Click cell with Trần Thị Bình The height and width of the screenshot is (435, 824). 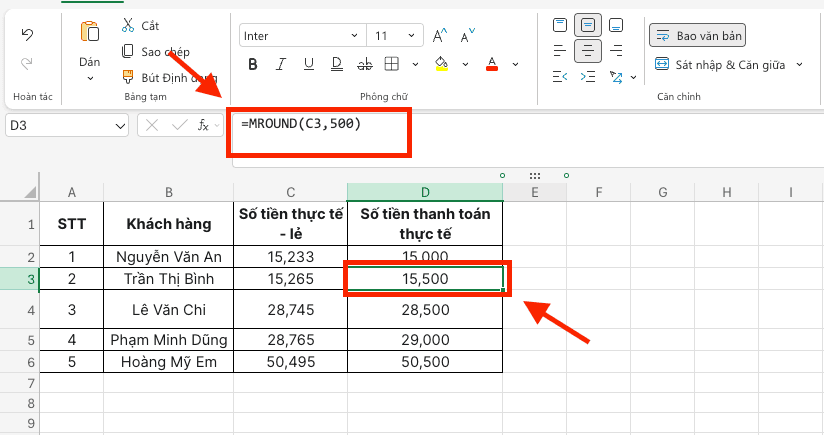tap(169, 278)
